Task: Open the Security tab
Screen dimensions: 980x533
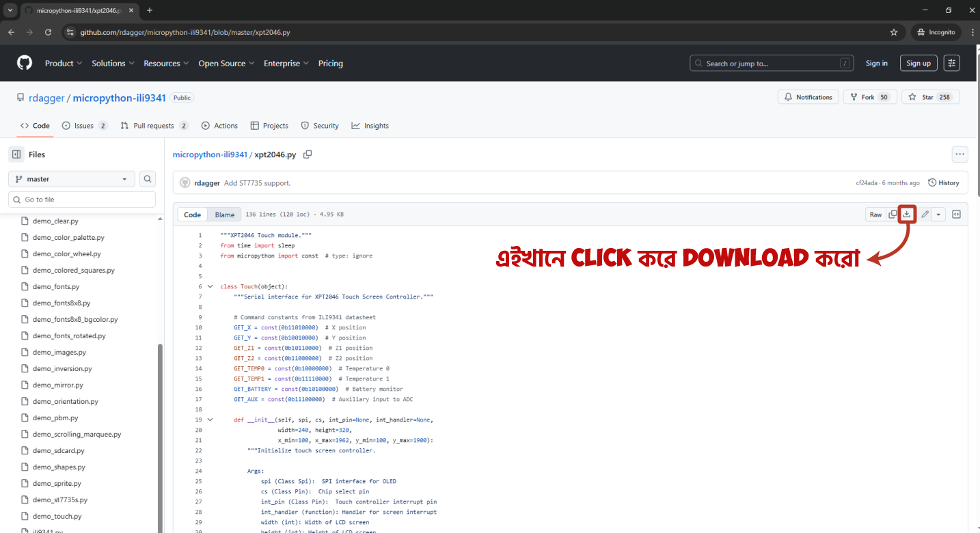Action: pyautogui.click(x=320, y=126)
